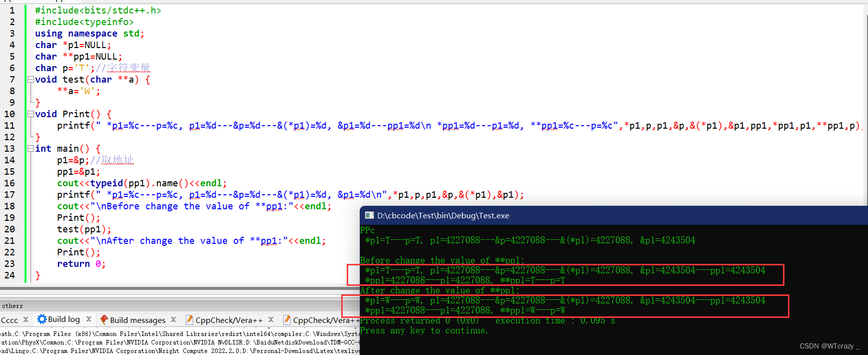This screenshot has width=868, height=355.
Task: Close the CppCheck/Vera++ tab beside Build messages
Action: click(x=271, y=319)
